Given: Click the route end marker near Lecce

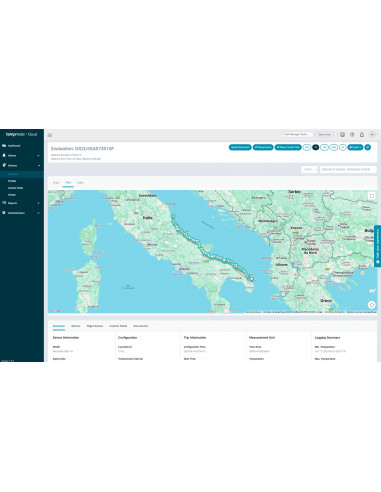Looking at the screenshot, I should pos(252,279).
